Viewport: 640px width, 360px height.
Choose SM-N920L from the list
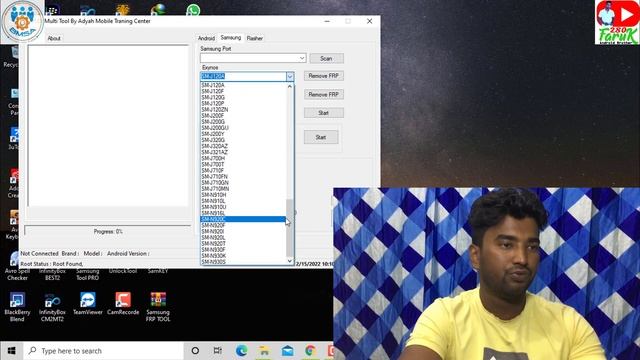pos(243,238)
